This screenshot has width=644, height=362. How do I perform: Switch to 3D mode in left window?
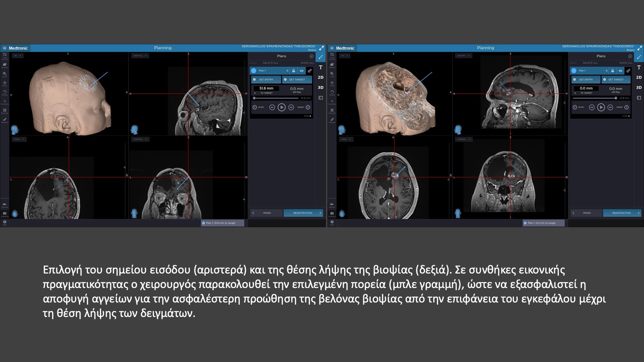(320, 88)
